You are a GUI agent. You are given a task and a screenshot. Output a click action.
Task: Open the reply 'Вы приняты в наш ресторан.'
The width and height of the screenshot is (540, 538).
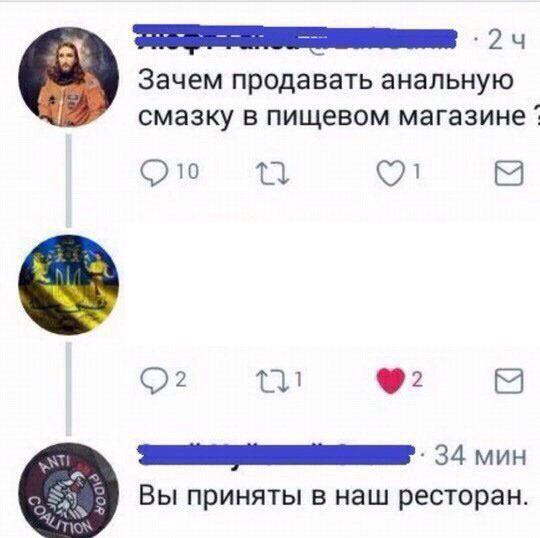point(333,496)
